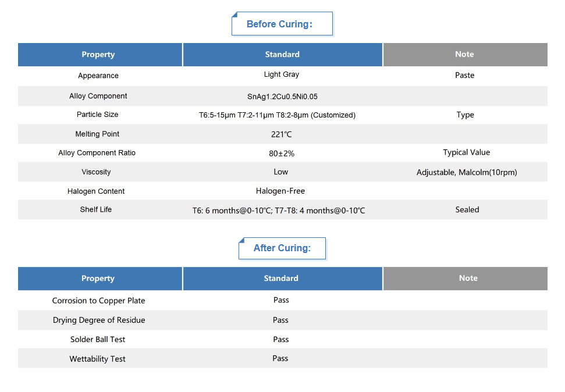565x392 pixels.
Task: Select the Note header in After Curing table
Action: click(x=465, y=279)
